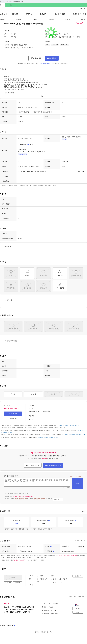Click info icon beside 취업알선기관 알선

tap(49, 520)
